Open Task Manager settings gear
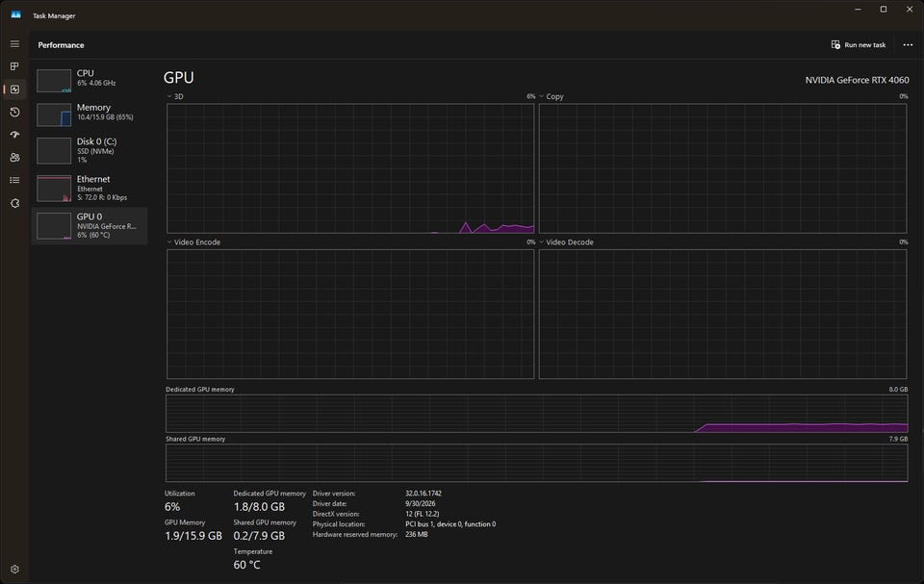The image size is (924, 584). (x=14, y=570)
